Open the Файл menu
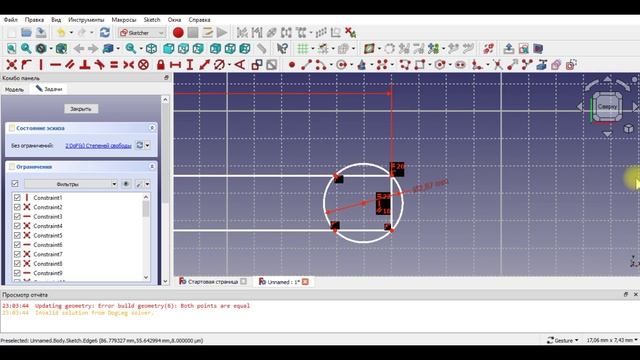The image size is (640, 360). coord(11,20)
